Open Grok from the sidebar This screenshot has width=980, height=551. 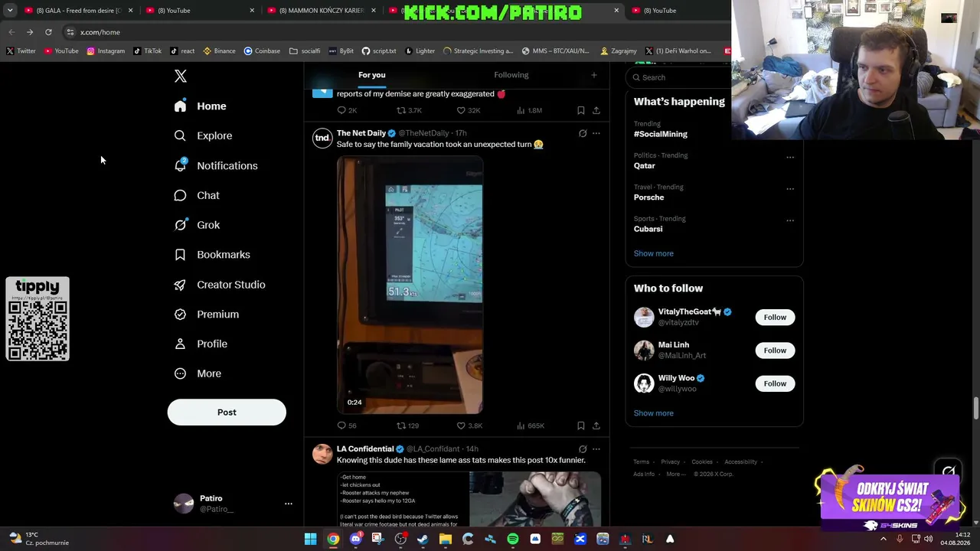click(x=197, y=225)
